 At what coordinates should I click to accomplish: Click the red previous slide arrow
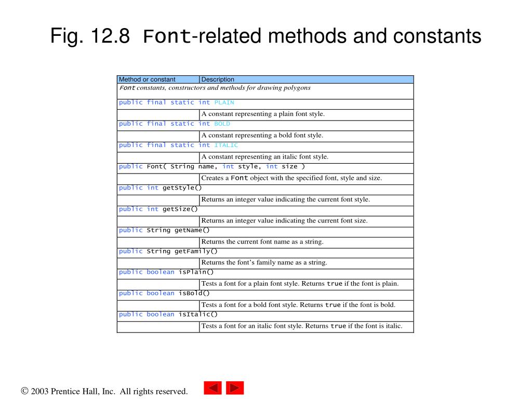[212, 388]
